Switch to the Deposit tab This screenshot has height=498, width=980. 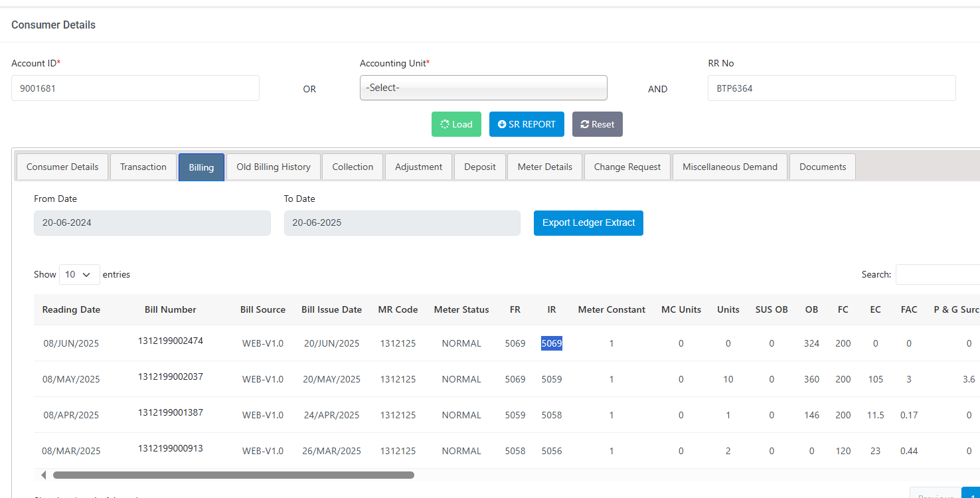[480, 167]
